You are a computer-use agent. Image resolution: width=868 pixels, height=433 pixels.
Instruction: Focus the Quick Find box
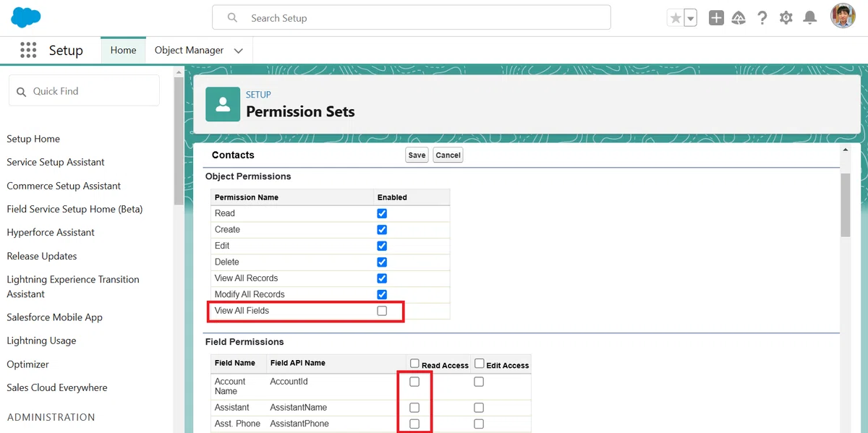tap(84, 90)
